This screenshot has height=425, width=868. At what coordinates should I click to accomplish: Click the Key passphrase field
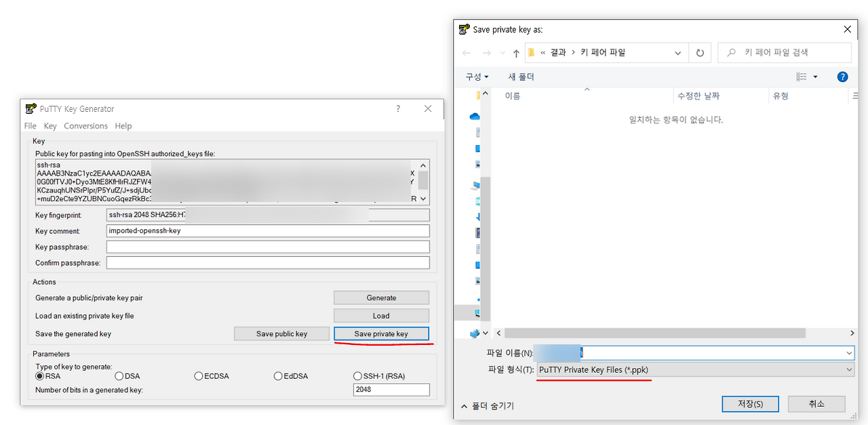[268, 247]
